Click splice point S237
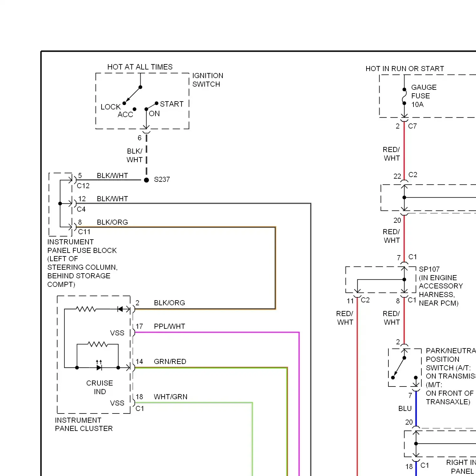This screenshot has height=476, width=476. pyautogui.click(x=146, y=180)
